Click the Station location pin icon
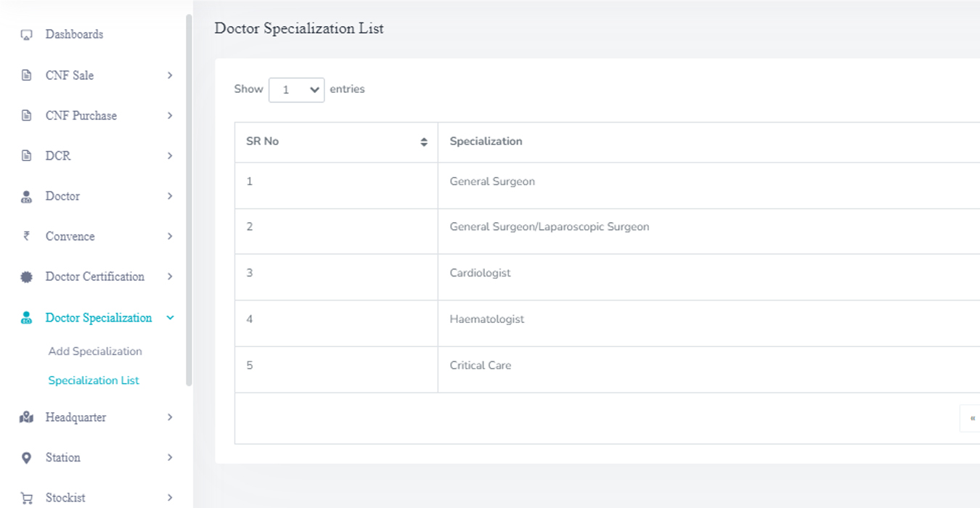The image size is (980, 508). [27, 458]
